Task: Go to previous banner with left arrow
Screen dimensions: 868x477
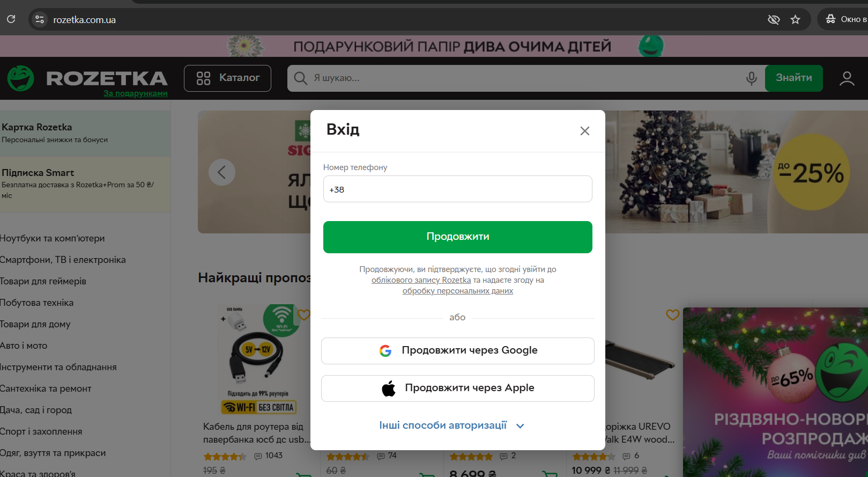Action: 221,172
